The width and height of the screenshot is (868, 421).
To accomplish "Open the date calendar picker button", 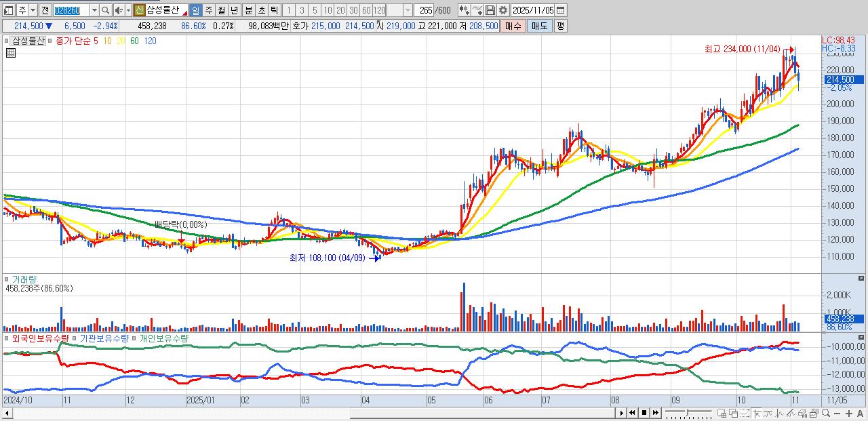I will point(561,10).
